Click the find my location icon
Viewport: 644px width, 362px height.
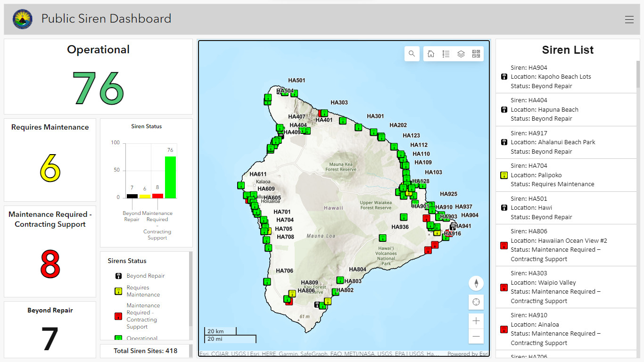[476, 302]
